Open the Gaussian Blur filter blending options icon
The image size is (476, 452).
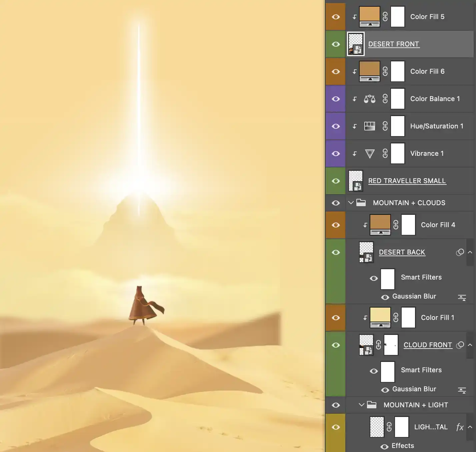point(462,297)
